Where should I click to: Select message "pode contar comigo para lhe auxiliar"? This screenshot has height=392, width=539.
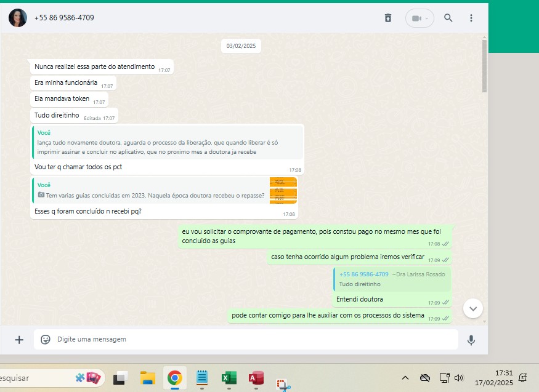[x=339, y=316]
